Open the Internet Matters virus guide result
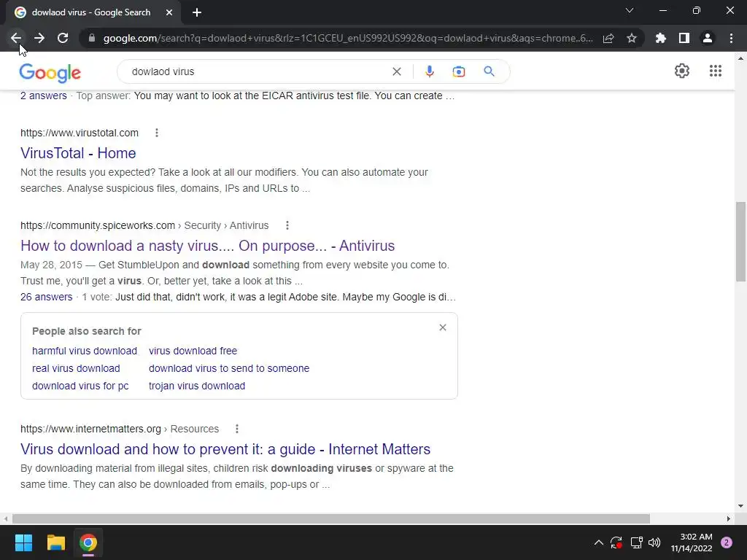The image size is (747, 560). (225, 449)
